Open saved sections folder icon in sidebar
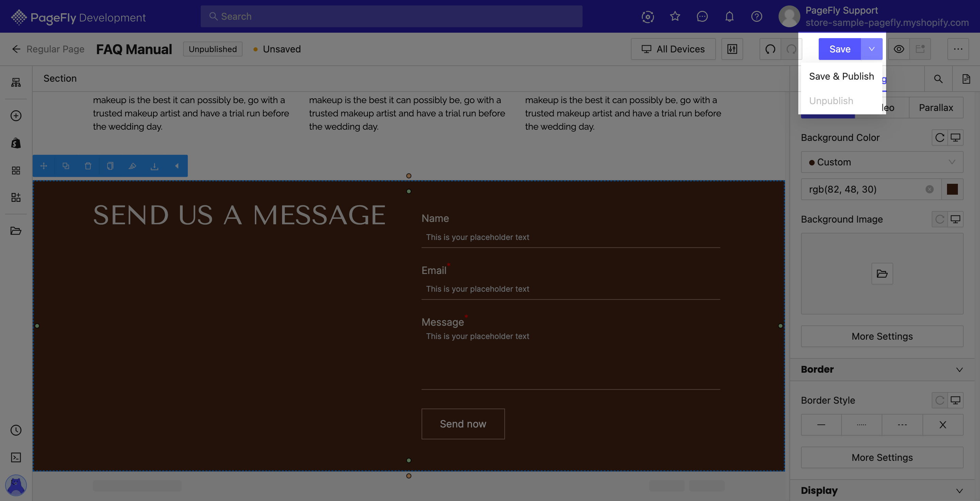Viewport: 980px width, 501px height. (x=16, y=231)
